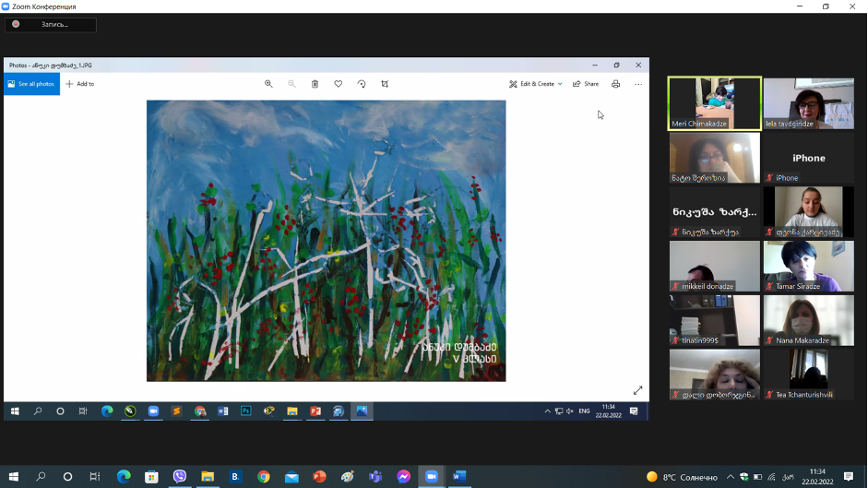The image size is (868, 488).
Task: Open Start menu in the shared screen taskbar
Action: point(15,411)
